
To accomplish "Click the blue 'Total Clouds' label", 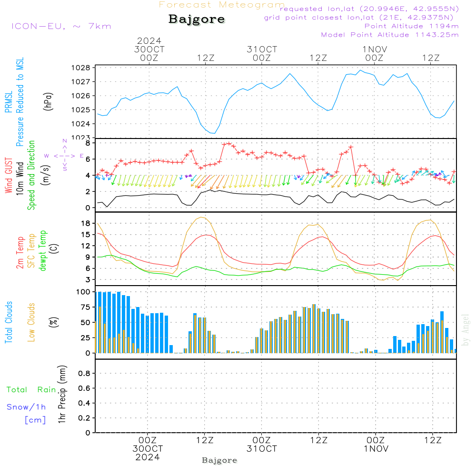I will point(9,322).
